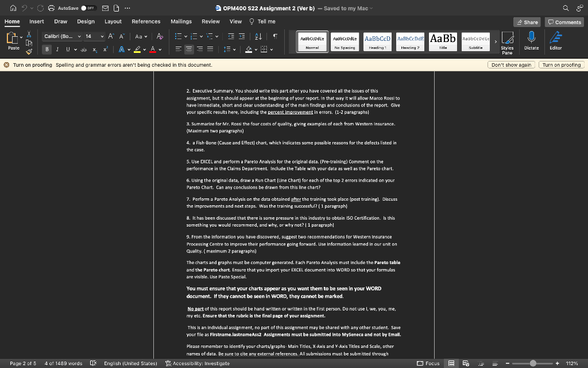The image size is (588, 368).
Task: Apply superscript formatting
Action: click(x=106, y=49)
